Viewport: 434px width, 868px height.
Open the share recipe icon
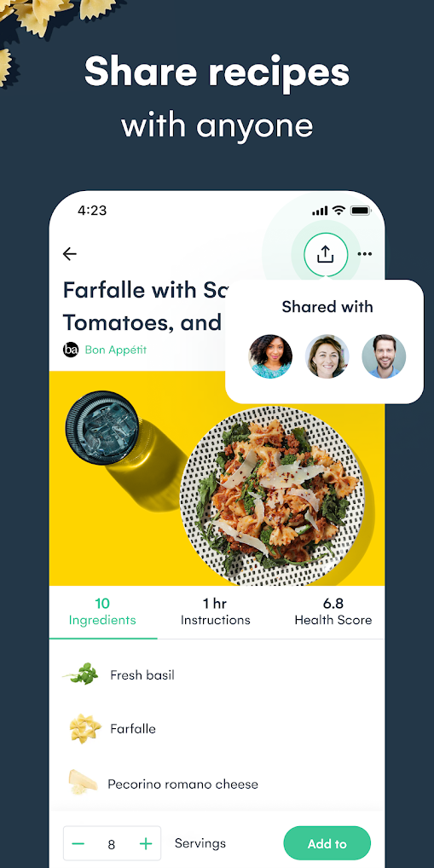click(x=326, y=254)
